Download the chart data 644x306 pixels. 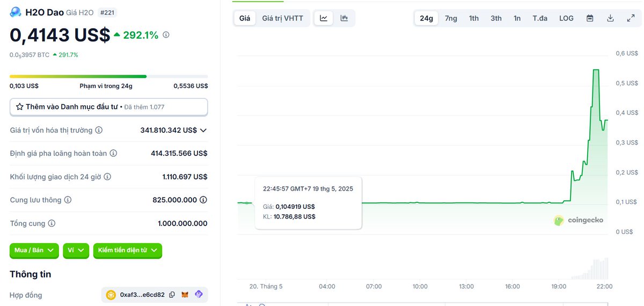(610, 18)
